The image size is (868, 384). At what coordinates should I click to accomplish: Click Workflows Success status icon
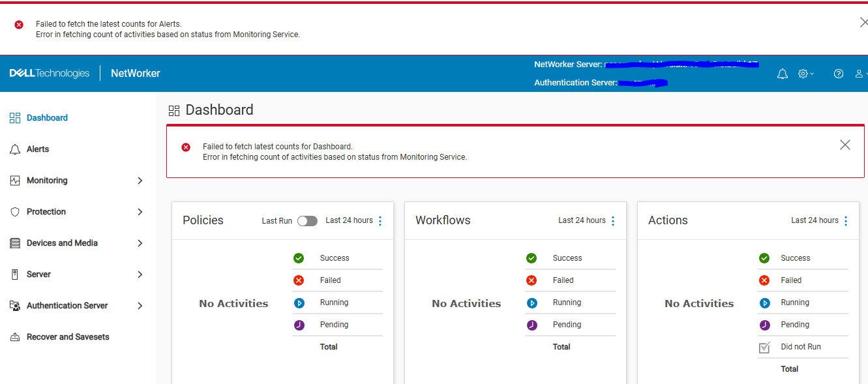531,258
